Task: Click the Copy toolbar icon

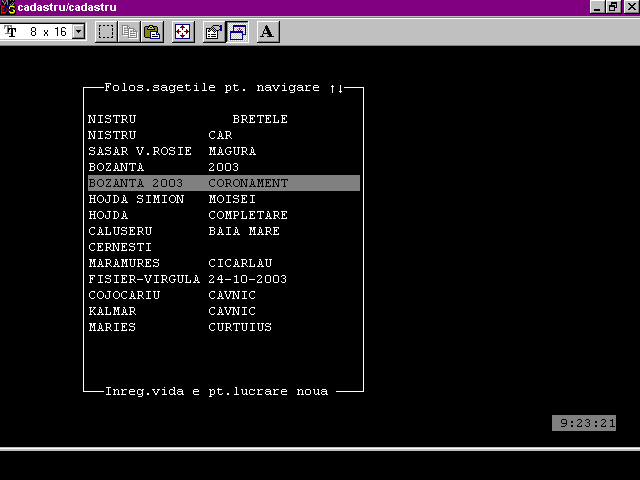Action: click(129, 32)
